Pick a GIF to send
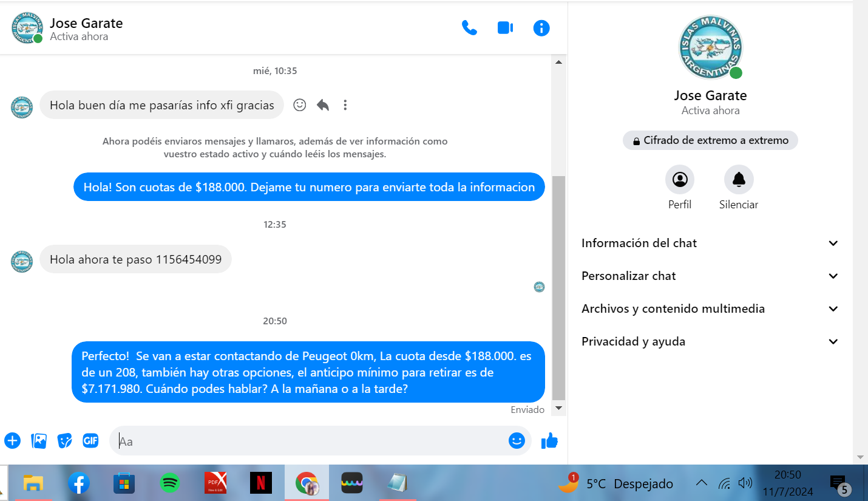Image resolution: width=868 pixels, height=501 pixels. coord(91,441)
